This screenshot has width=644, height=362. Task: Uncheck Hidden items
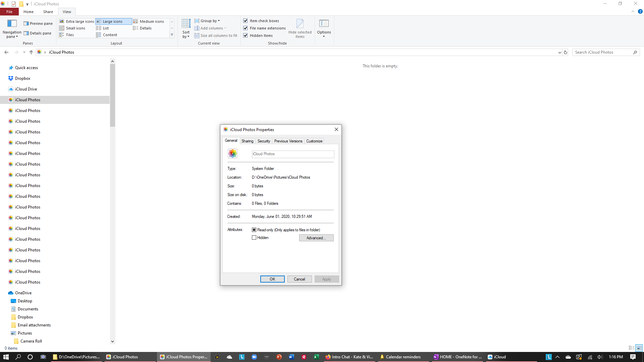246,36
